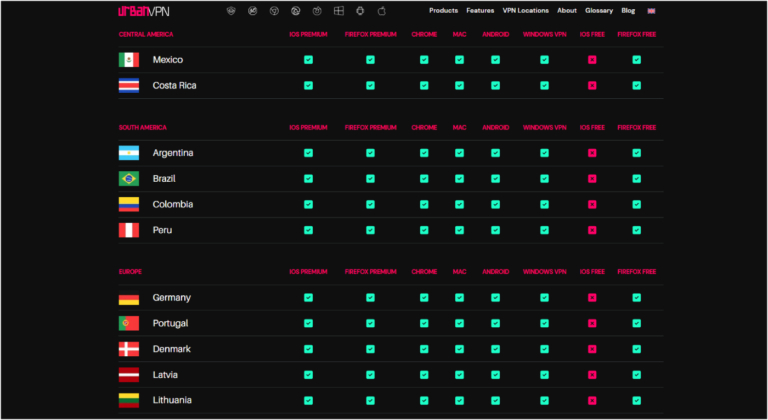Select the Windows platform icon in header
The image size is (768, 420).
click(x=338, y=11)
